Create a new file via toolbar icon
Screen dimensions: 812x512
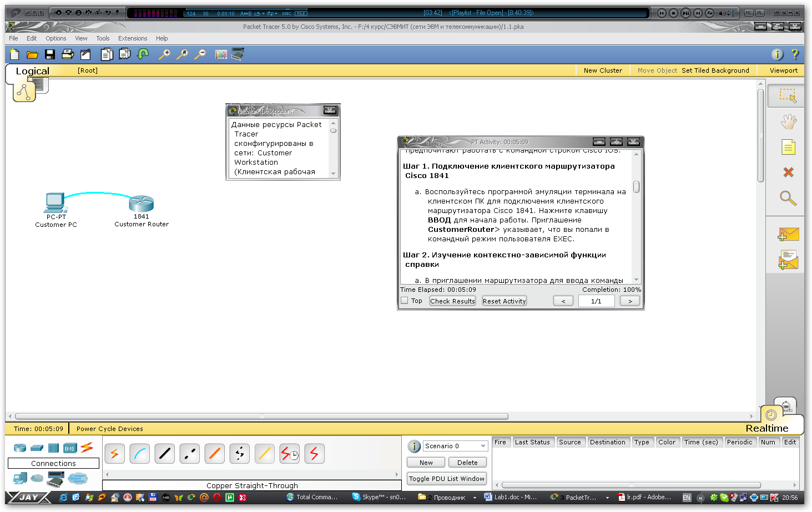point(14,54)
